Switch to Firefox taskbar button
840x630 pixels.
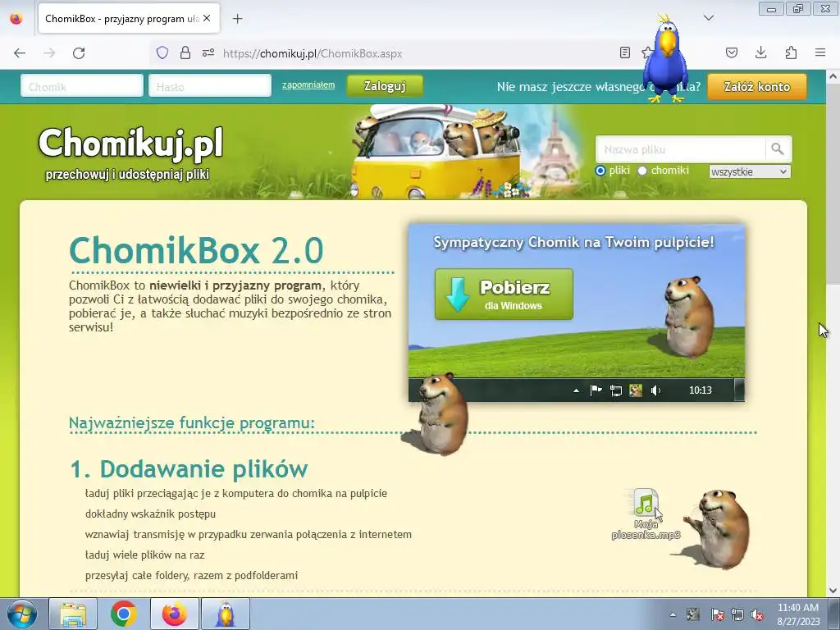point(175,614)
